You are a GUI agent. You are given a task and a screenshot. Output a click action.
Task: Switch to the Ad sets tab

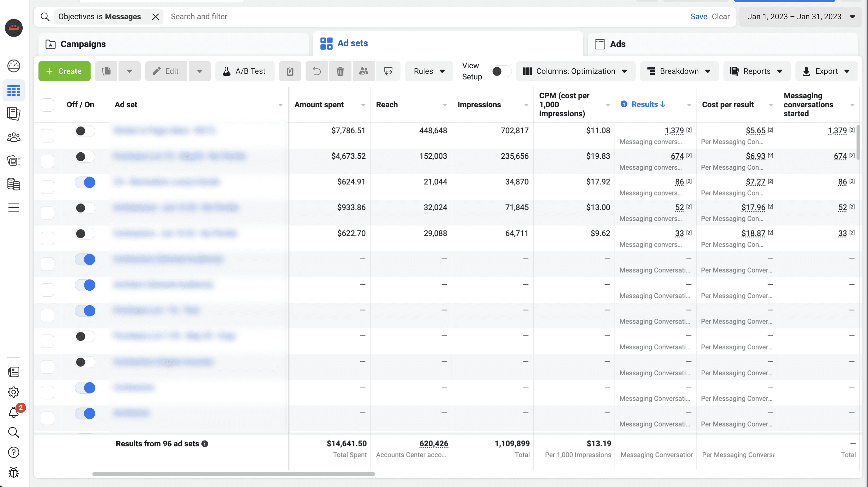coord(448,43)
